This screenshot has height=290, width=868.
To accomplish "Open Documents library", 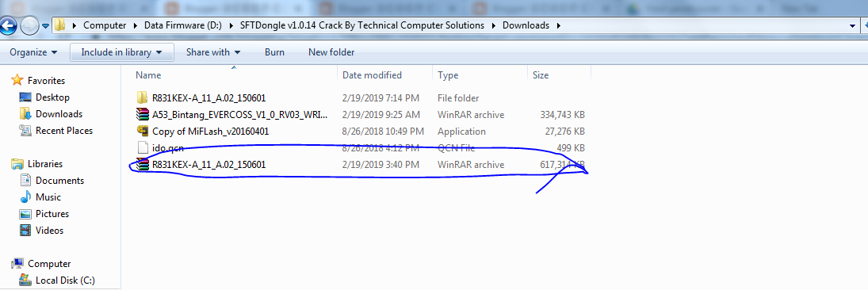I will [59, 181].
